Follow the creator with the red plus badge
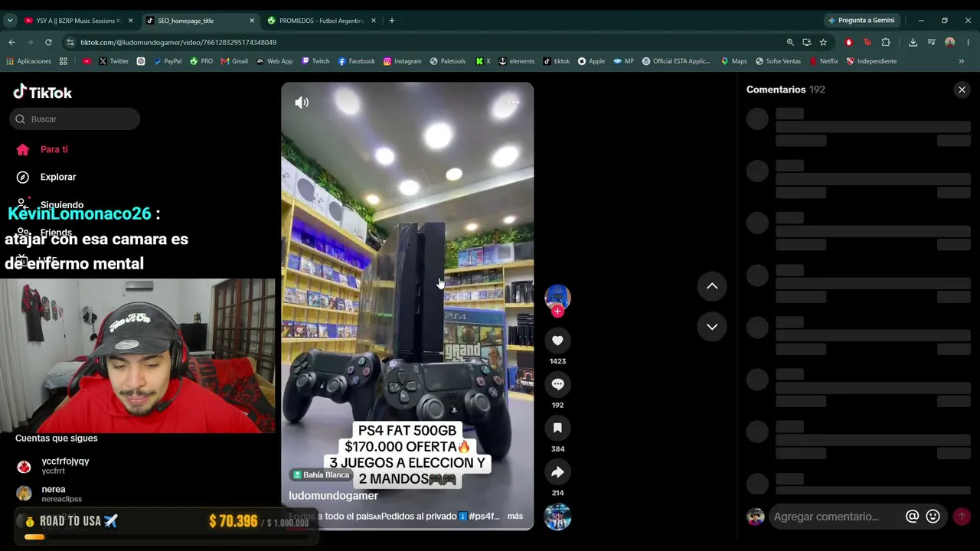Viewport: 980px width, 551px height. click(557, 311)
